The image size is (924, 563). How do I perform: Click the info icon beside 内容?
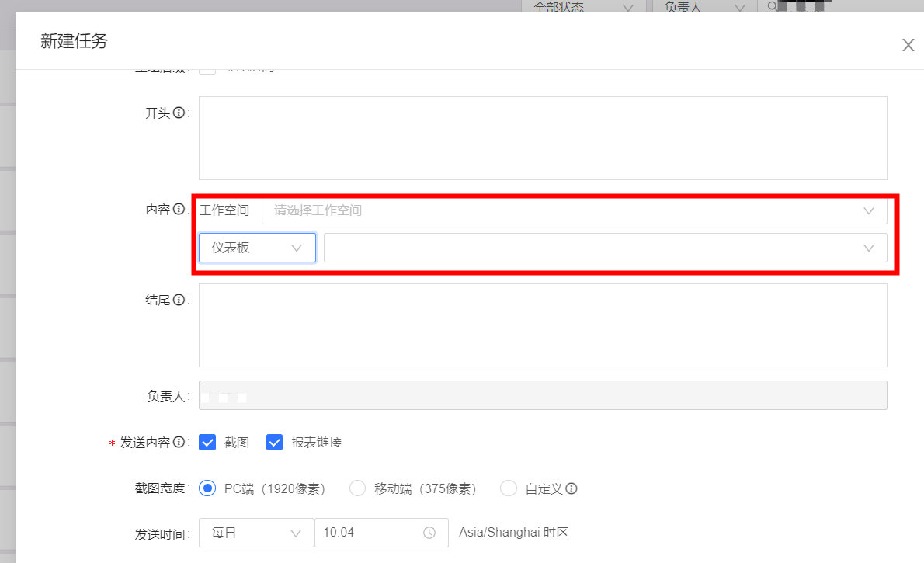click(x=179, y=210)
